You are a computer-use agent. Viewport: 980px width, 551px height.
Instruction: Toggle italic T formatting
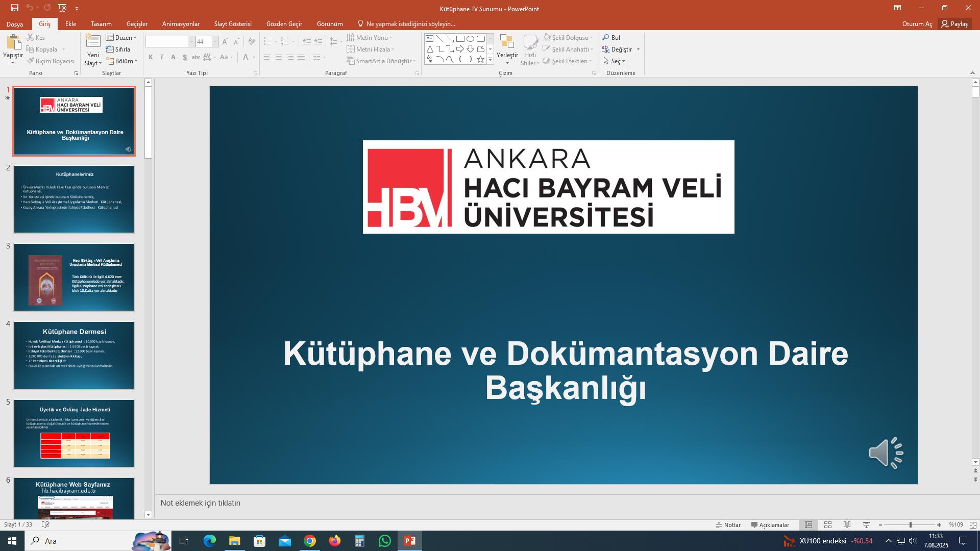[162, 57]
